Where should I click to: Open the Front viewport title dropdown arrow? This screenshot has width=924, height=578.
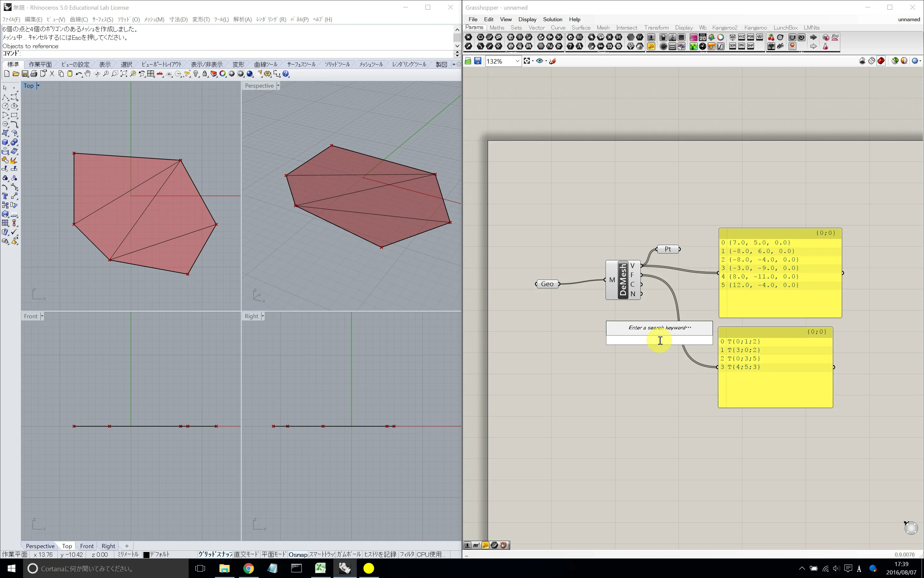[42, 316]
